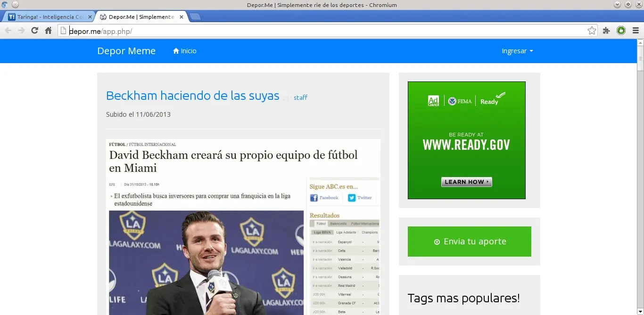Open the browser home page icon
Screen dimensions: 644x315
pos(48,31)
